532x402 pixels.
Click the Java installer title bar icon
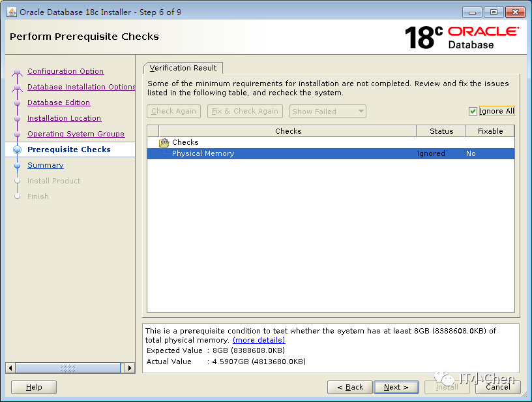[x=11, y=12]
